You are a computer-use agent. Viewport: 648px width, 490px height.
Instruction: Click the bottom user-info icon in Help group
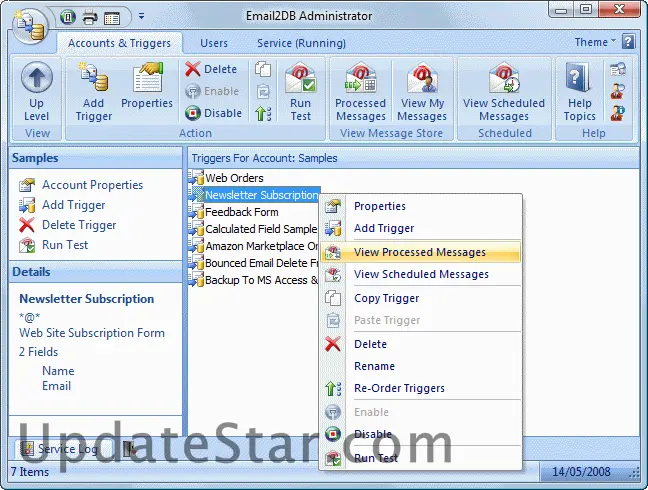coord(618,113)
